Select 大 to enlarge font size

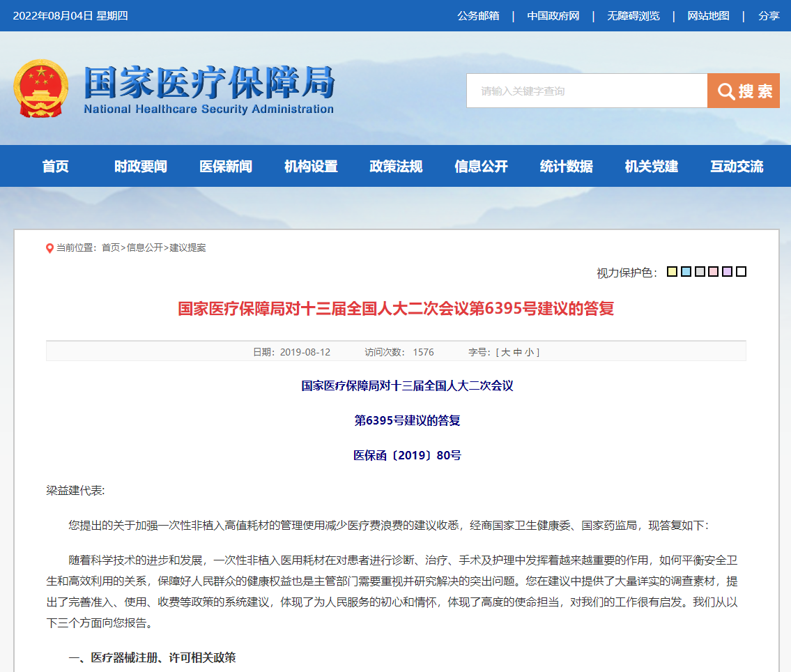click(505, 352)
